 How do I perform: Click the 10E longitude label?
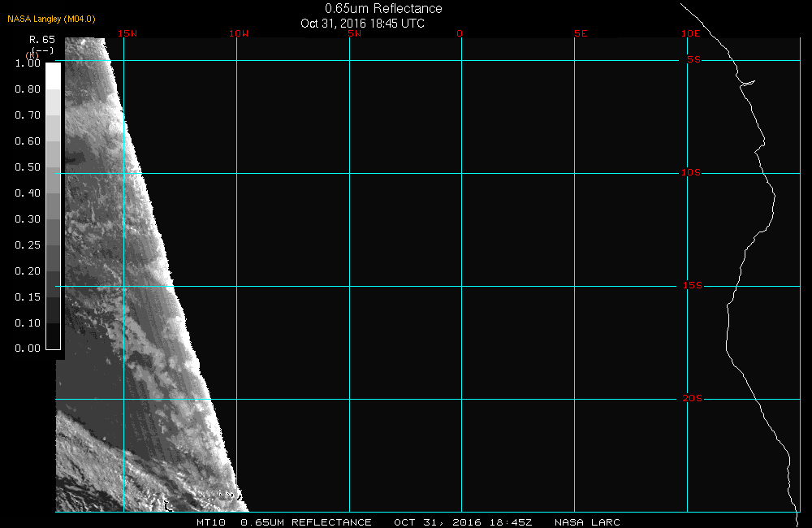(x=690, y=34)
